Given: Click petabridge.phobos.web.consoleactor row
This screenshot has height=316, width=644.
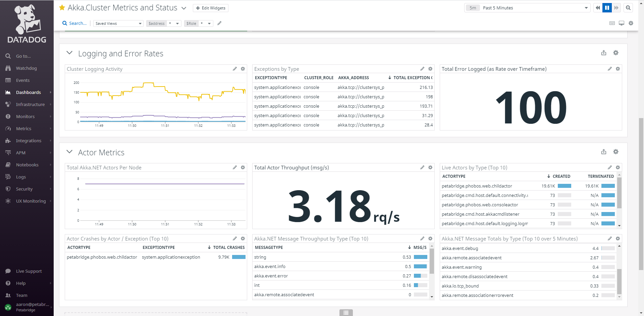Looking at the screenshot, I should (x=528, y=205).
